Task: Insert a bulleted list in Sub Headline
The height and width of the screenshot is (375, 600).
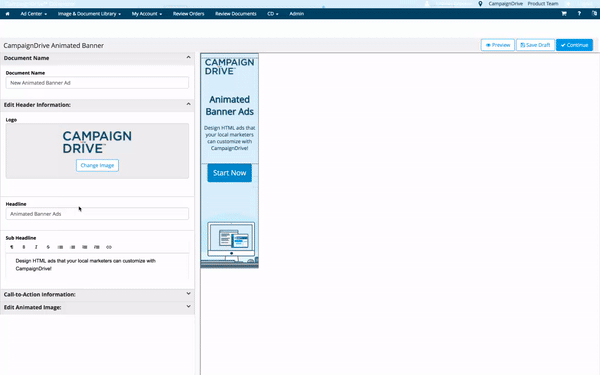Action: (x=60, y=247)
